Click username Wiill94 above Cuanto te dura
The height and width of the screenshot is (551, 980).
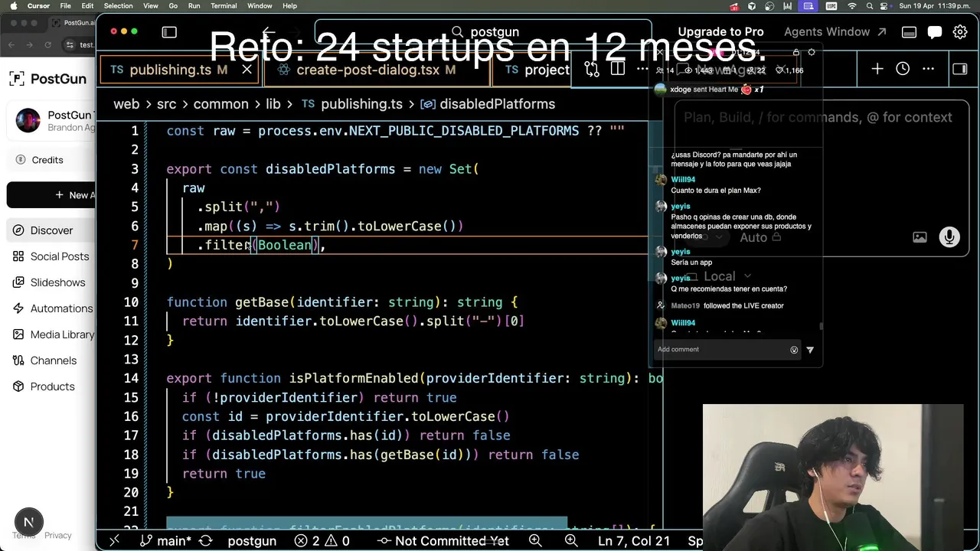pos(683,180)
